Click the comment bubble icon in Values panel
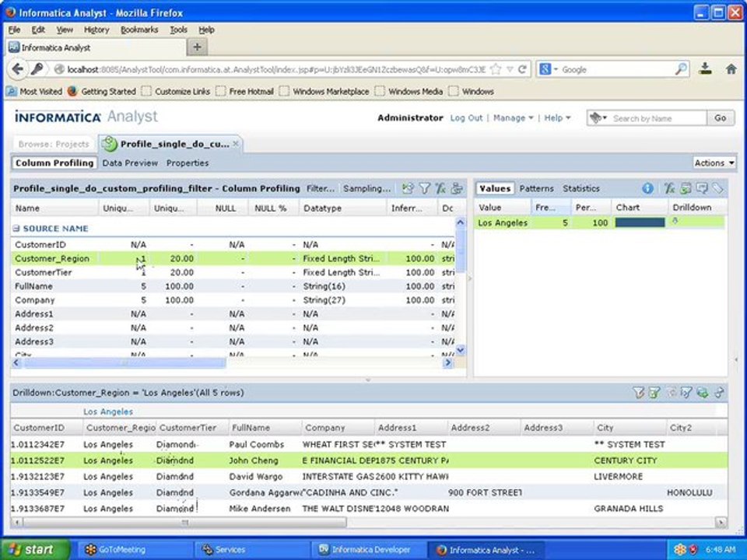747x560 pixels. coord(701,188)
